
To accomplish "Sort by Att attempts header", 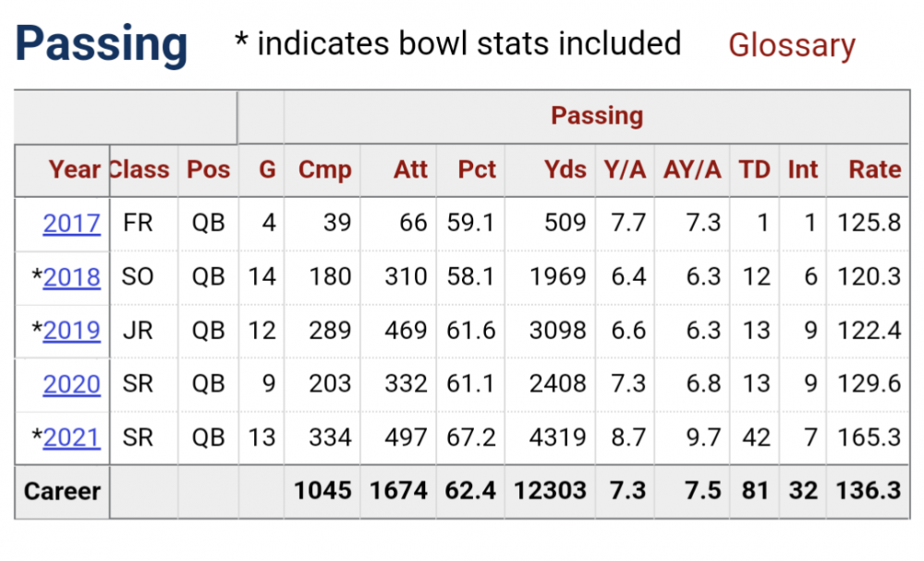I will pos(410,170).
